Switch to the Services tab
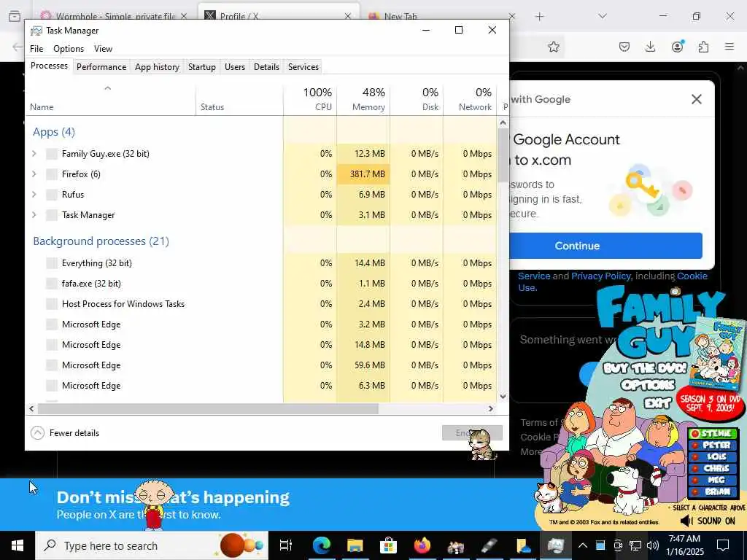 (x=303, y=67)
